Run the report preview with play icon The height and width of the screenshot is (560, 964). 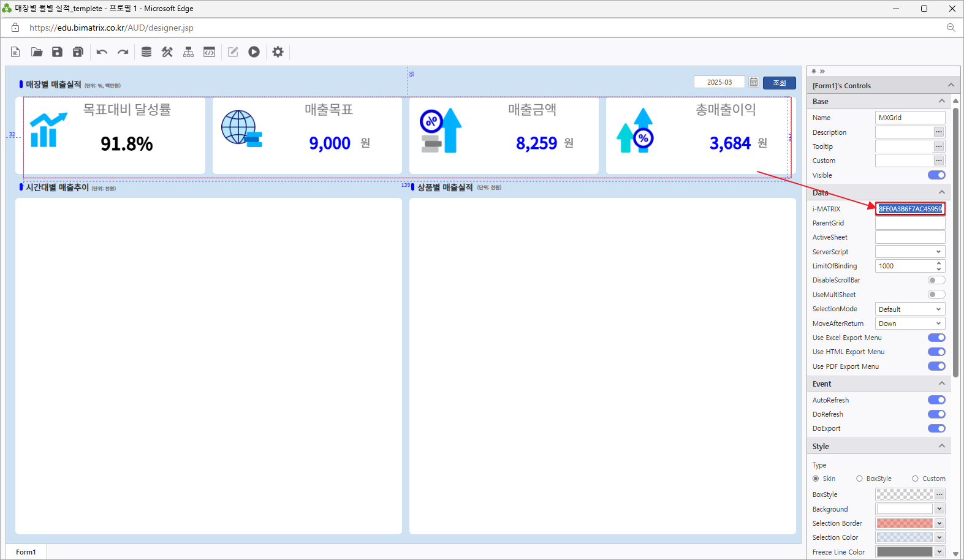[x=254, y=52]
